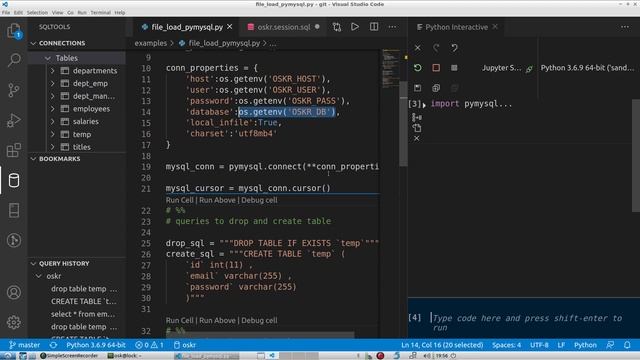Viewport: 640px width, 360px height.
Task: Open the Help menu
Action: tap(120, 13)
